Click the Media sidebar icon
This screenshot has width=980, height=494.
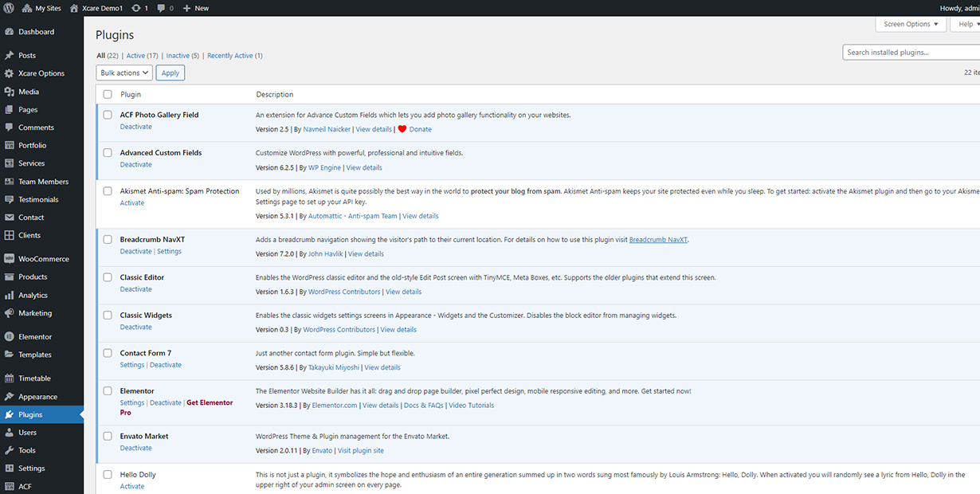click(9, 92)
